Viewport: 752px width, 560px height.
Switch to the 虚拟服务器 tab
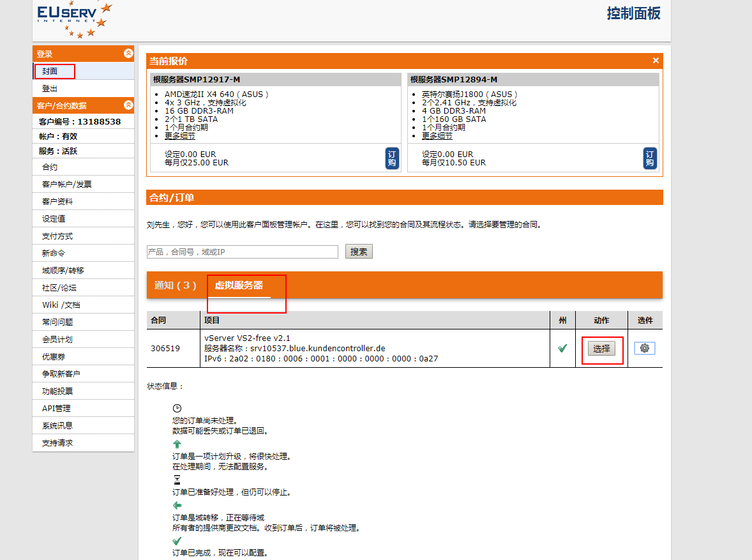pyautogui.click(x=239, y=285)
